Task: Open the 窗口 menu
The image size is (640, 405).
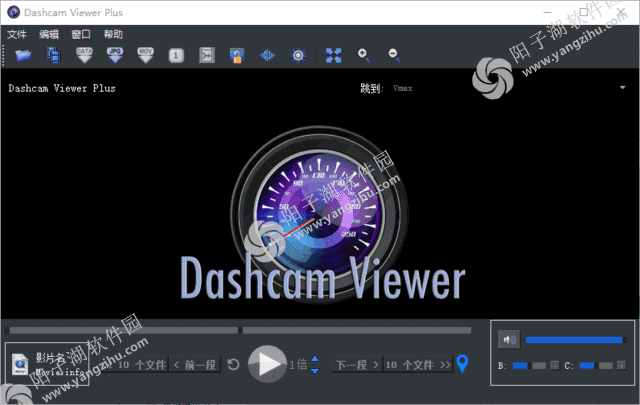Action: click(81, 34)
